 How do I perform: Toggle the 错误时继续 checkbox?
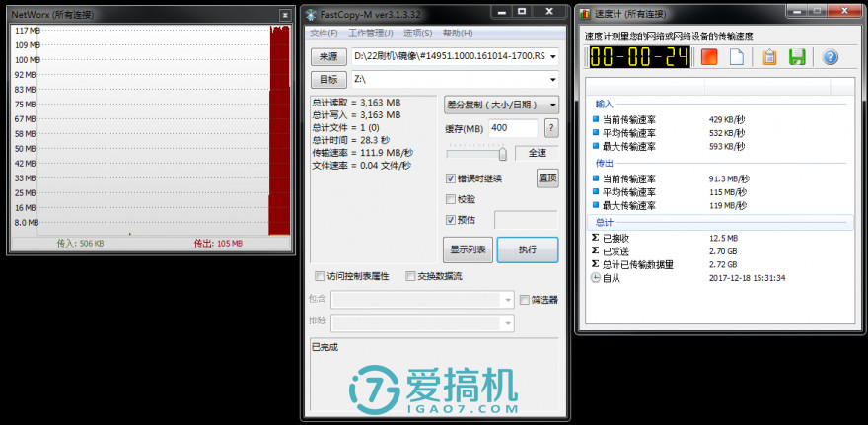tap(450, 178)
